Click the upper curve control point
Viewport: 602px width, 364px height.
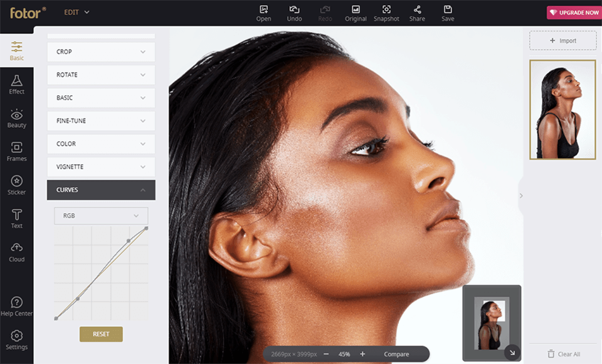pyautogui.click(x=129, y=241)
